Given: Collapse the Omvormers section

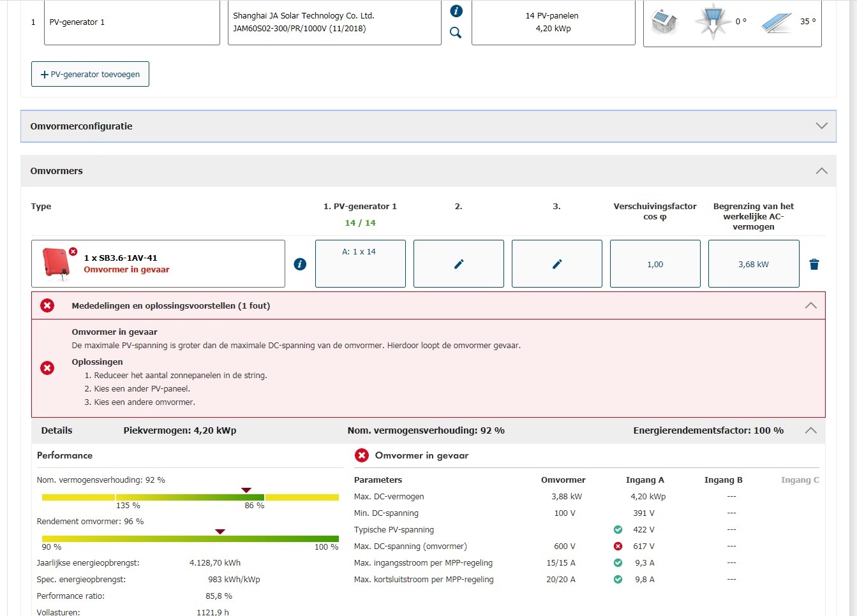Looking at the screenshot, I should pos(821,171).
